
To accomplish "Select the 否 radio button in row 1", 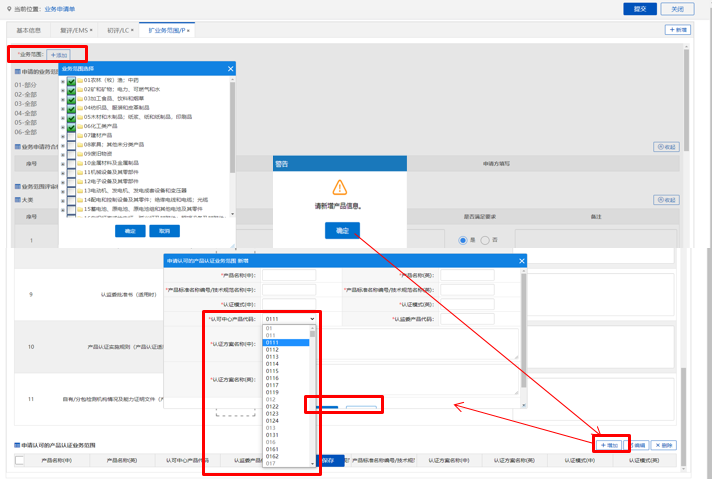I will click(485, 240).
